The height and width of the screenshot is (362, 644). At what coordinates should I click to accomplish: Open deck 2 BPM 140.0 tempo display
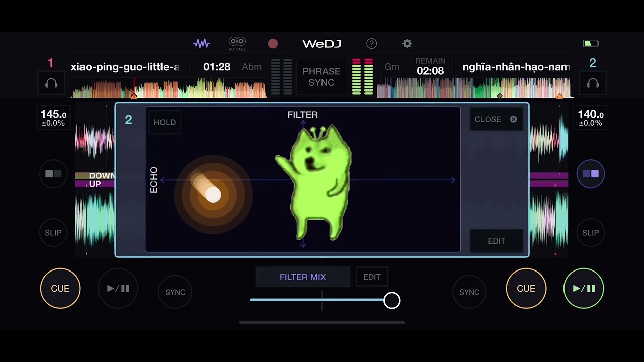591,118
